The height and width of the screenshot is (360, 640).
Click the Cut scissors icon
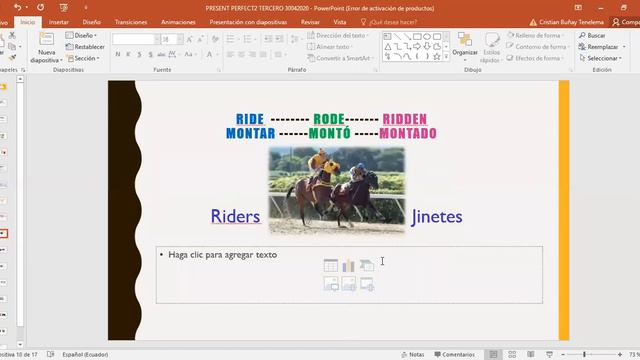pyautogui.click(x=12, y=36)
